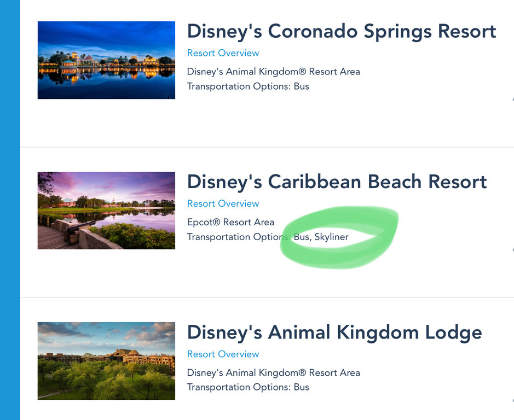Click the Epcot® Resort Area text
Screen dimensions: 514x420
[x=230, y=222]
